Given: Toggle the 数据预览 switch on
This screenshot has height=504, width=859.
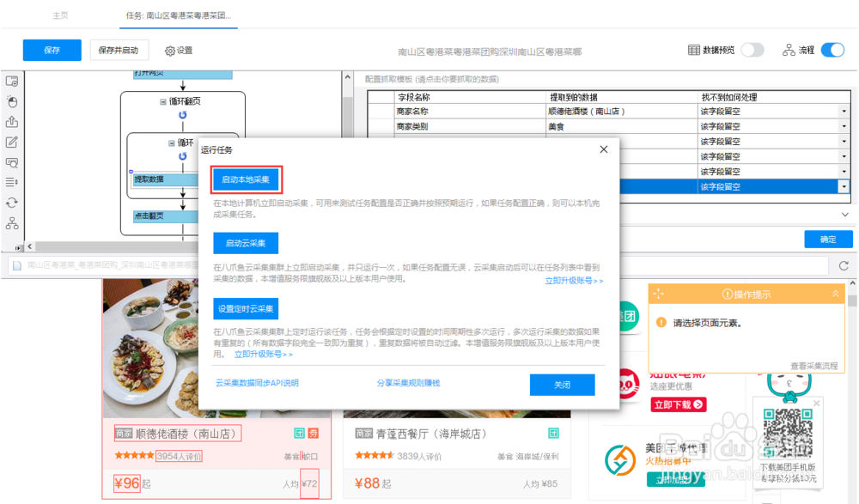Looking at the screenshot, I should 752,50.
